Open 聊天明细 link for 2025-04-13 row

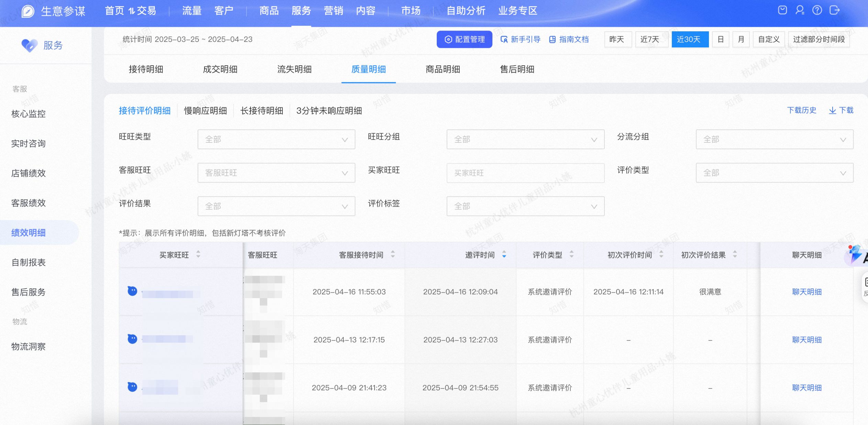pos(806,339)
